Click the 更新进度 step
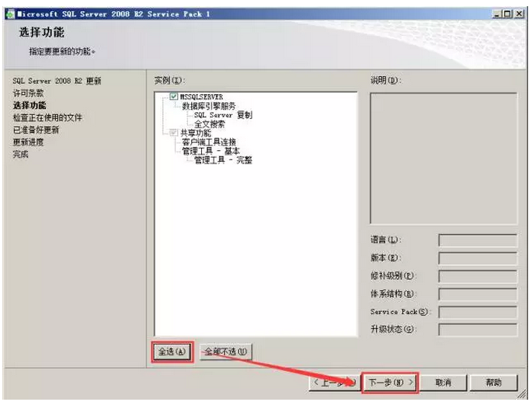This screenshot has height=402, width=532. [x=28, y=142]
